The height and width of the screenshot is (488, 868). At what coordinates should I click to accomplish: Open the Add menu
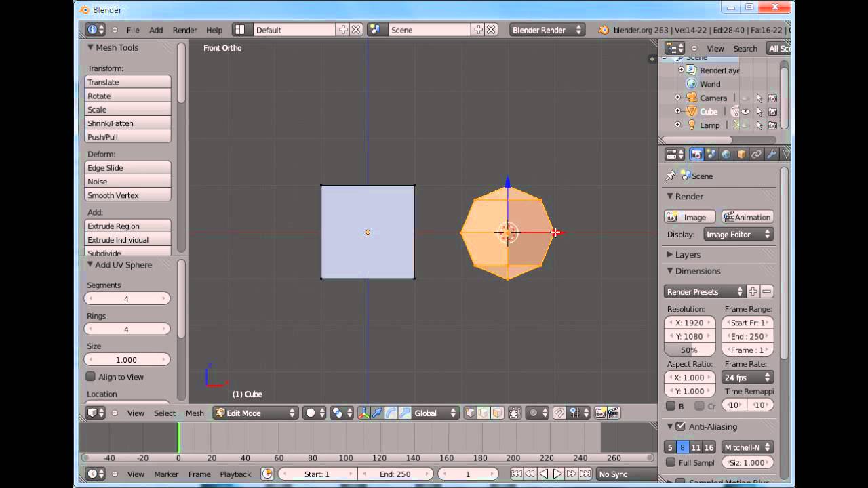coord(156,30)
